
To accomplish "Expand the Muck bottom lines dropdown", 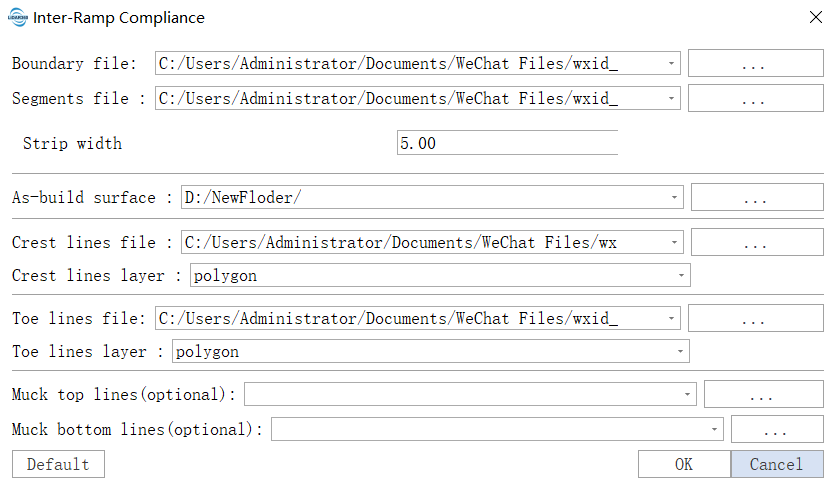I will click(x=714, y=430).
